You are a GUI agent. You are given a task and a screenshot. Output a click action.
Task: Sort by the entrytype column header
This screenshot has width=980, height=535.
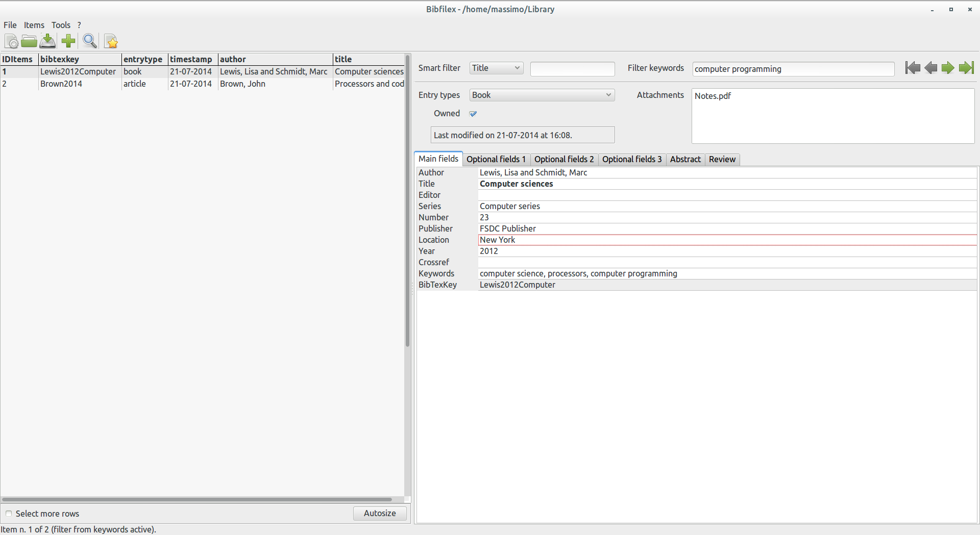tap(144, 59)
